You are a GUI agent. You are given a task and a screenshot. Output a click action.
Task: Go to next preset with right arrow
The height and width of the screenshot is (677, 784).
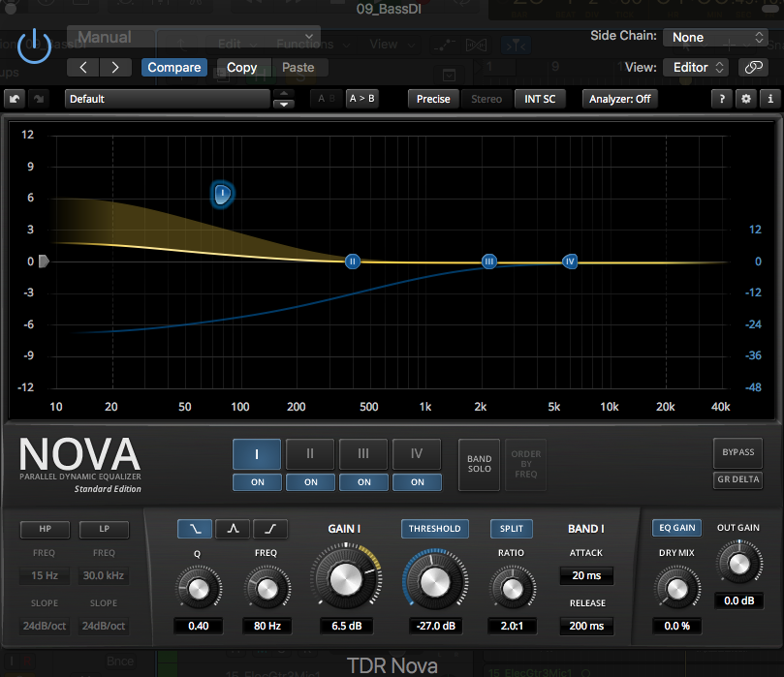pyautogui.click(x=115, y=68)
